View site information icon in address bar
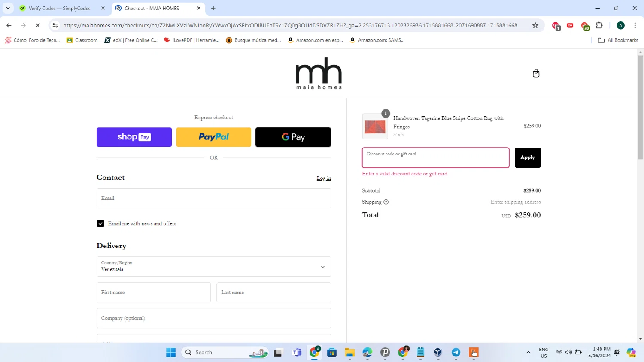This screenshot has width=644, height=362. [x=55, y=25]
